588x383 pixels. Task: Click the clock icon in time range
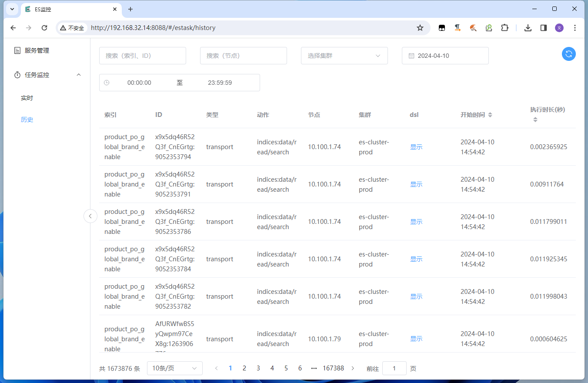pos(107,83)
